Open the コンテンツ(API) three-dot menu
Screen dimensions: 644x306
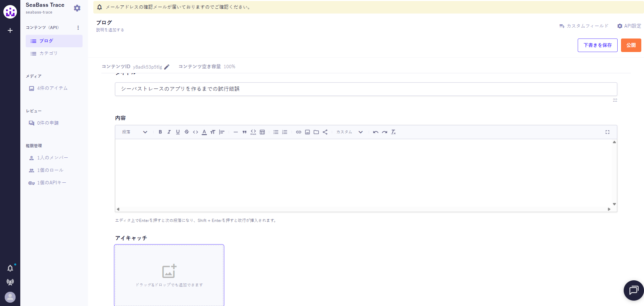click(78, 28)
